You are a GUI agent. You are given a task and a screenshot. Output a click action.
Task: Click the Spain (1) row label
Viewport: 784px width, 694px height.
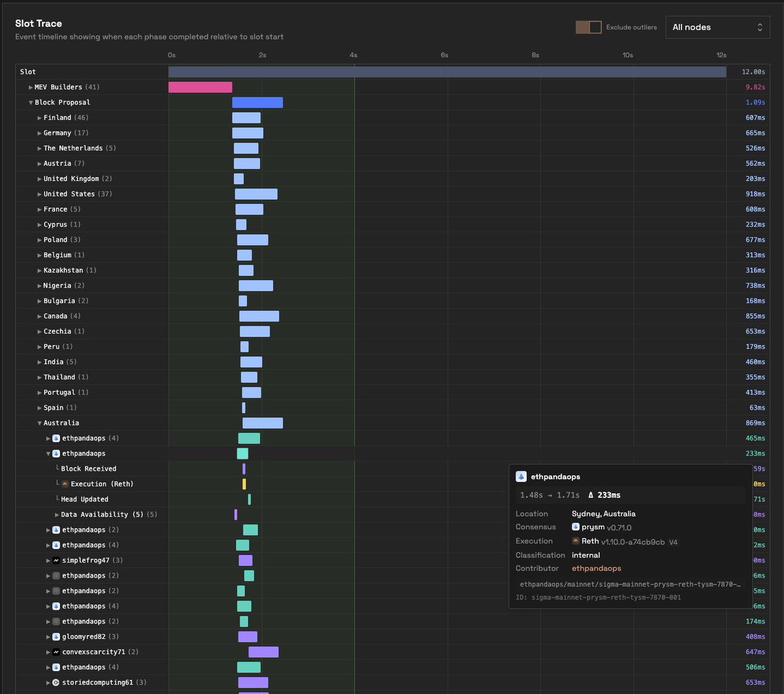pyautogui.click(x=60, y=408)
